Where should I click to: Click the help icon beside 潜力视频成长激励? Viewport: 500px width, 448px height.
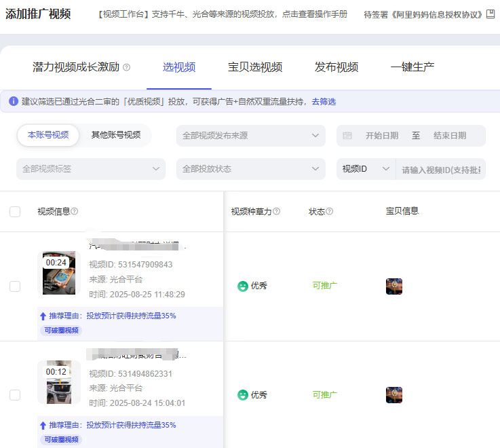pos(127,67)
